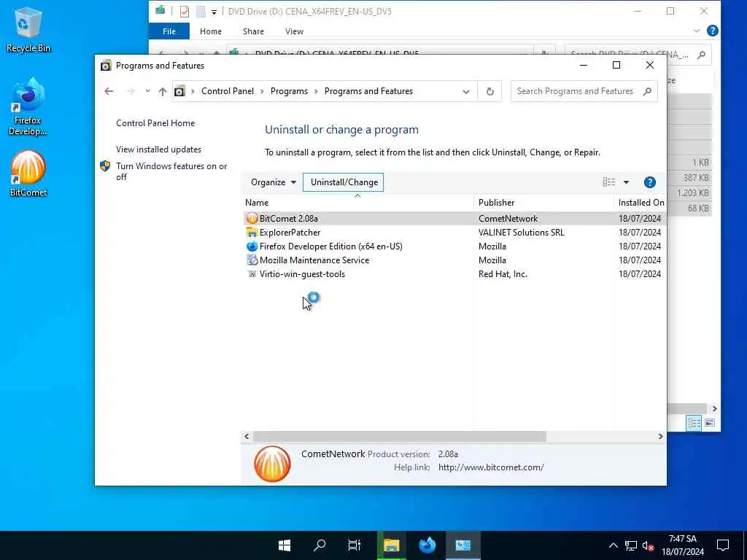This screenshot has height=560, width=747.
Task: Click Programs in the breadcrumb
Action: click(x=289, y=91)
